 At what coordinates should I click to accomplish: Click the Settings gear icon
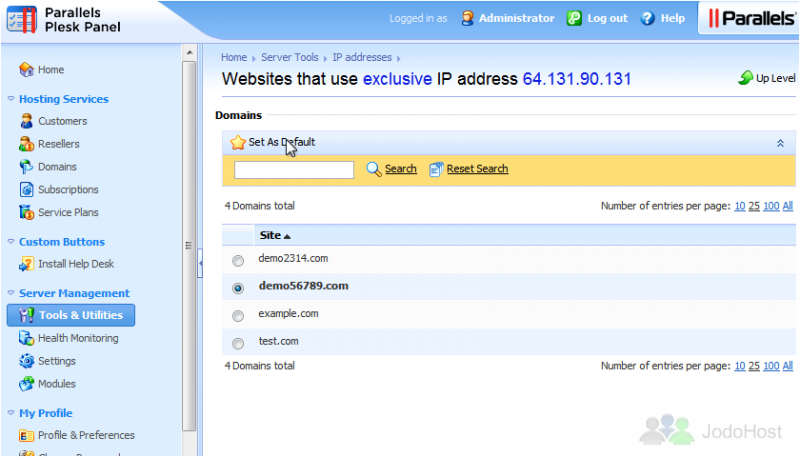[27, 361]
